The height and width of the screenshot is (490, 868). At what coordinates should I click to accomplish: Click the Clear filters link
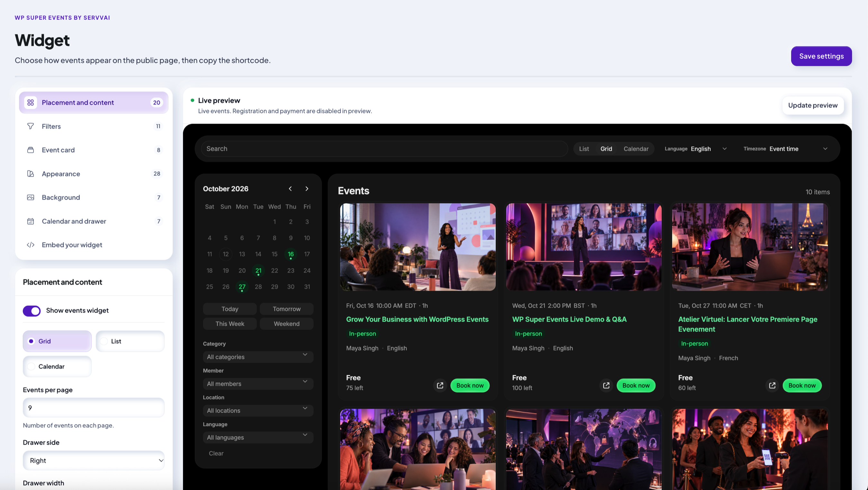[x=216, y=453]
